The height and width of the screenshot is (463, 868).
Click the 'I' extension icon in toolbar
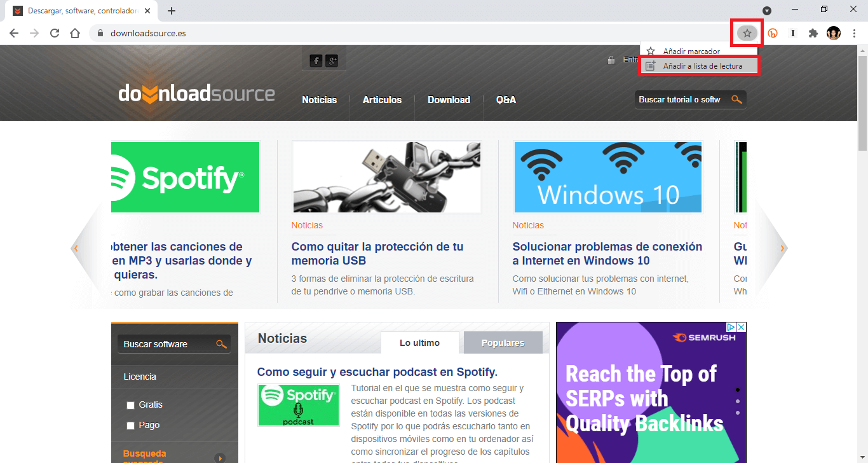pos(793,33)
